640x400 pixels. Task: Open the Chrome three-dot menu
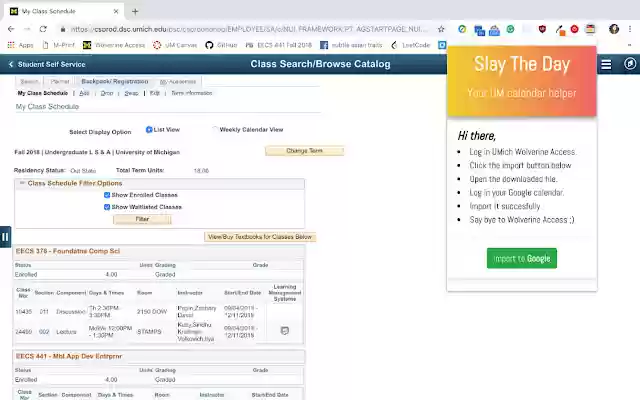point(630,29)
